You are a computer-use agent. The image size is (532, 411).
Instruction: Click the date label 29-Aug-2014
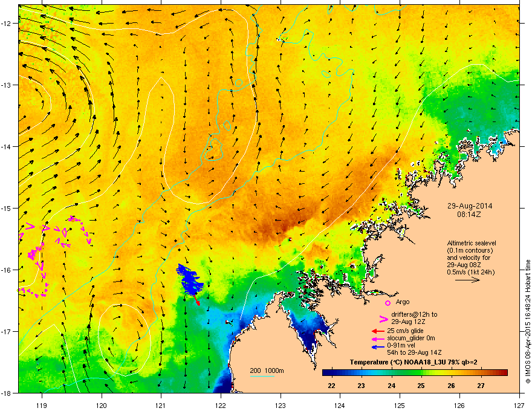click(470, 206)
